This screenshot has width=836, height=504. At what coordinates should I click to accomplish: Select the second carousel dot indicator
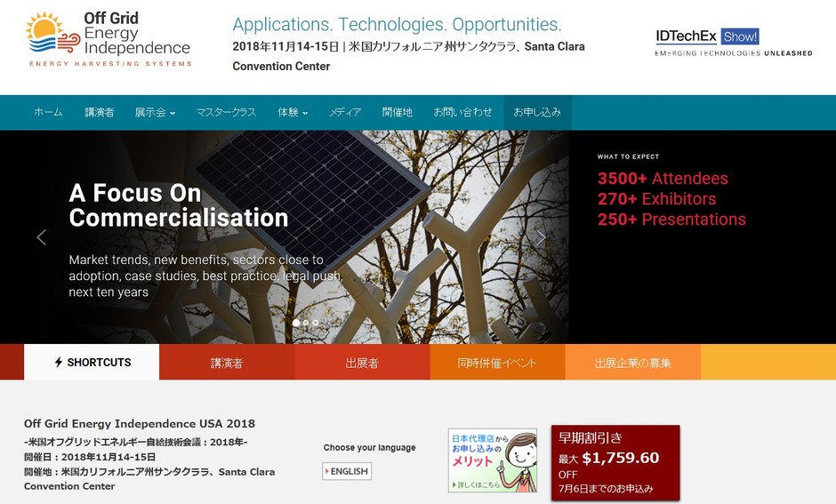tap(306, 323)
